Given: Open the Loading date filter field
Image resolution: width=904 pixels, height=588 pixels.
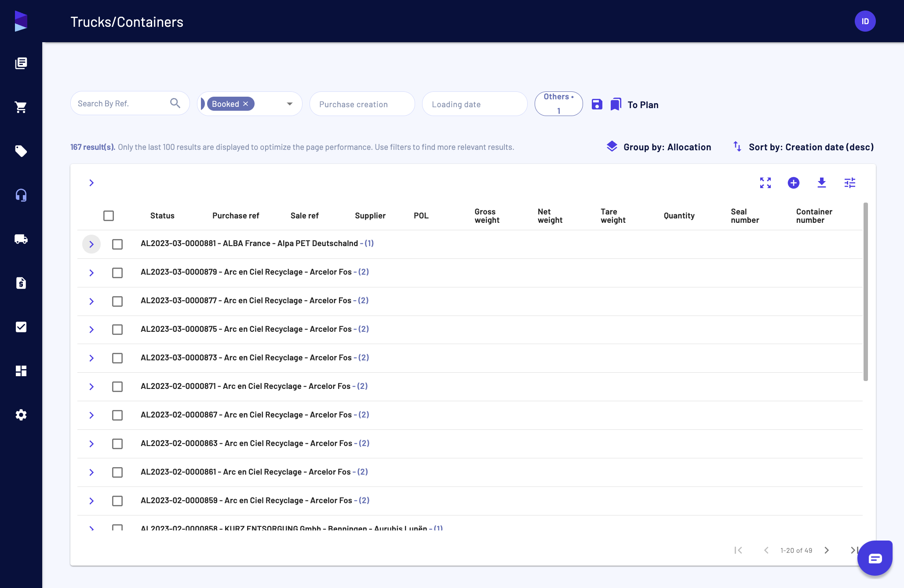Looking at the screenshot, I should pos(475,104).
